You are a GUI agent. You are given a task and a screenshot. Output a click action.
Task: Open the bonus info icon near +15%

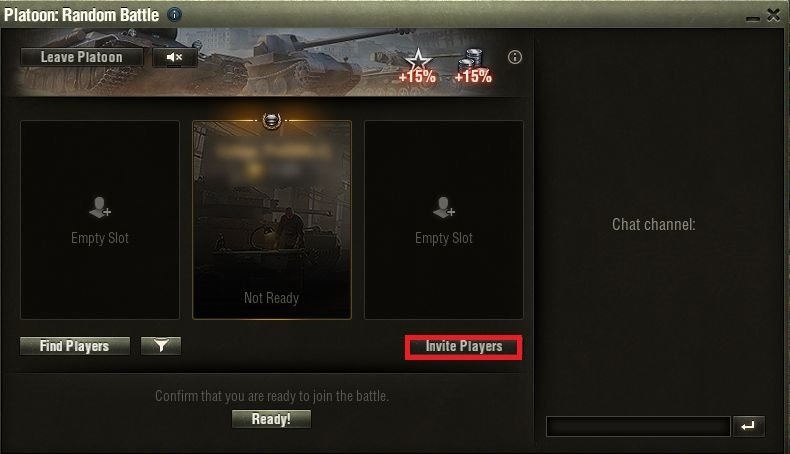(514, 57)
